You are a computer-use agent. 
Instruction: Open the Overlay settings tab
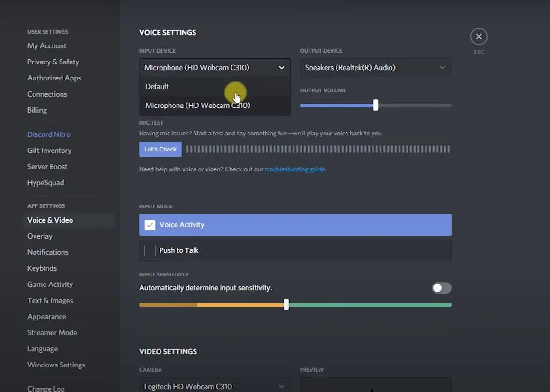pyautogui.click(x=40, y=236)
